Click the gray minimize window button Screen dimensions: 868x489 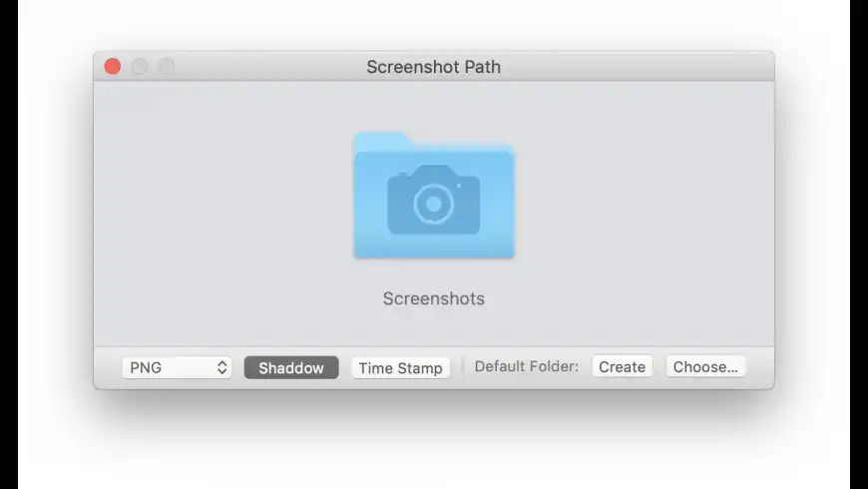[140, 67]
